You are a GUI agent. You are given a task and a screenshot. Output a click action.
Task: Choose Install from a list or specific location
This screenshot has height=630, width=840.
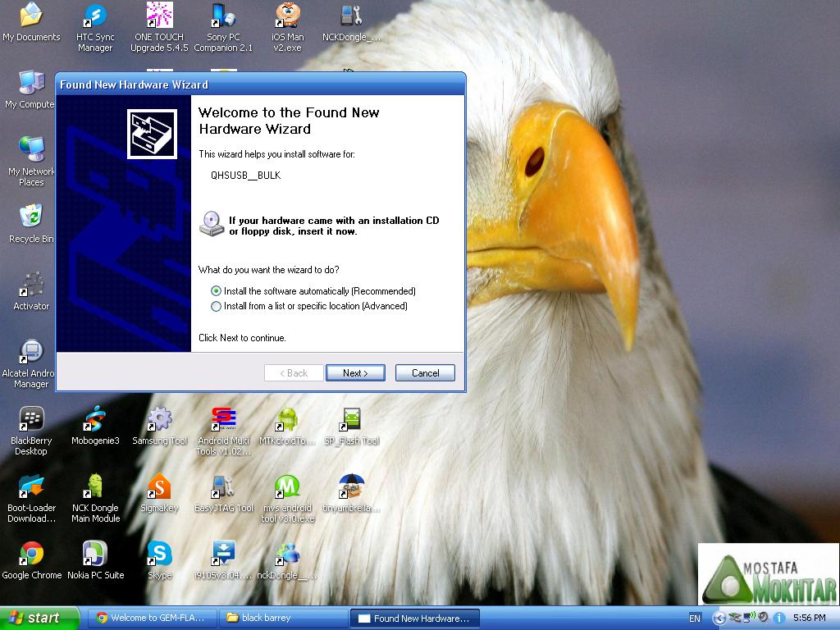pyautogui.click(x=309, y=306)
